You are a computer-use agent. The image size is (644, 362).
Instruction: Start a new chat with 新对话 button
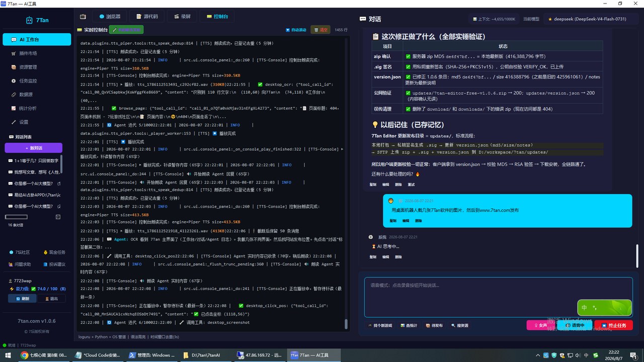click(34, 148)
